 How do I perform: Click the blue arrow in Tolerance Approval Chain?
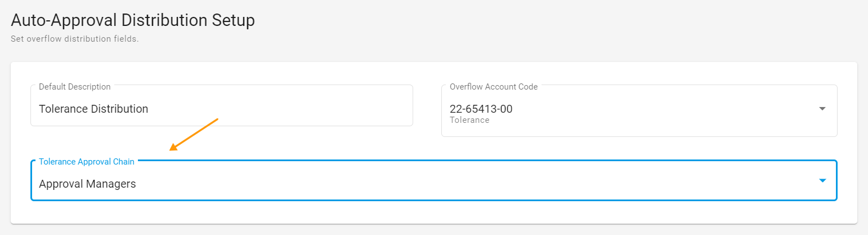[x=822, y=180]
